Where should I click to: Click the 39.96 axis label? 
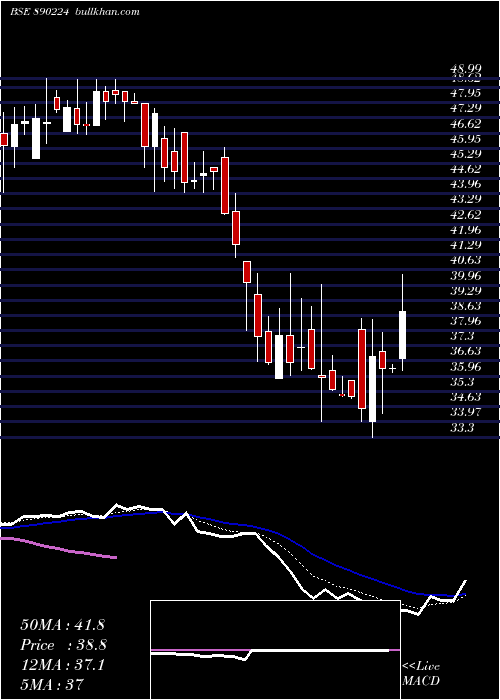coord(466,275)
